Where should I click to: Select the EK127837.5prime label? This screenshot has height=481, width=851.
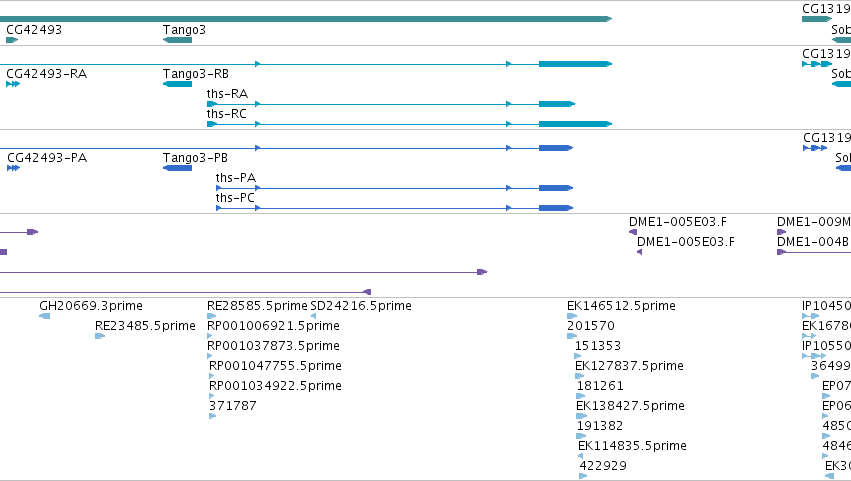630,366
